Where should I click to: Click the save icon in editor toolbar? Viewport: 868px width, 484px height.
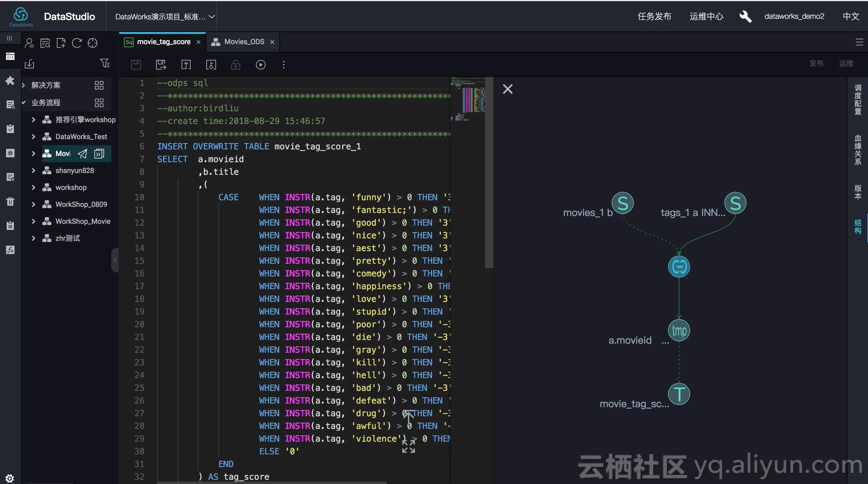pyautogui.click(x=136, y=64)
